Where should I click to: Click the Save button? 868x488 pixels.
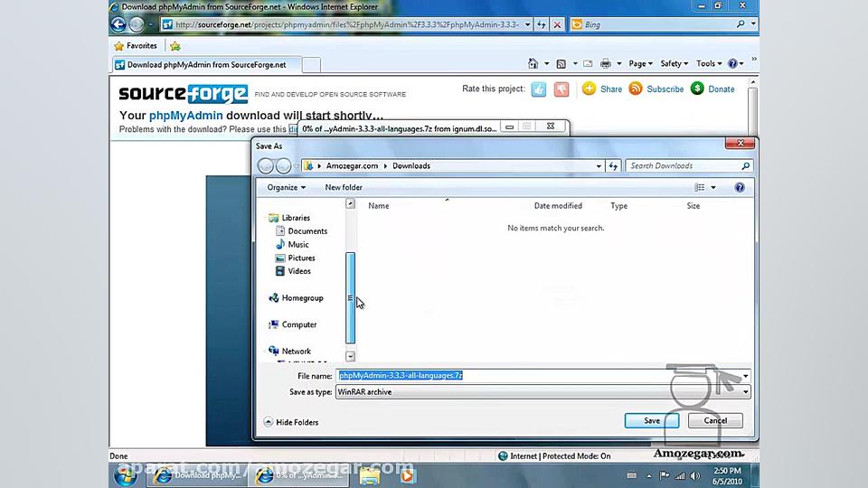(x=652, y=420)
